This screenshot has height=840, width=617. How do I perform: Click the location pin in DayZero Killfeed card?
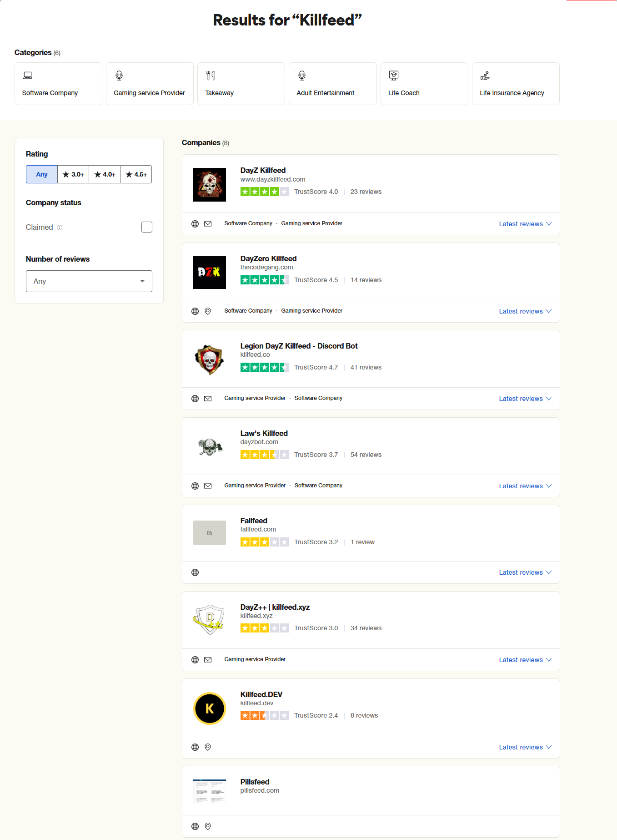(x=208, y=311)
